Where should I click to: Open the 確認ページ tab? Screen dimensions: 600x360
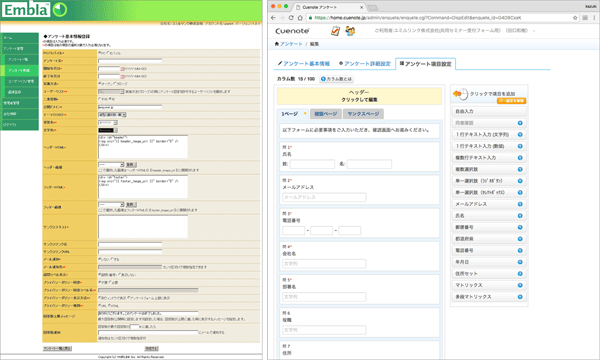click(326, 114)
